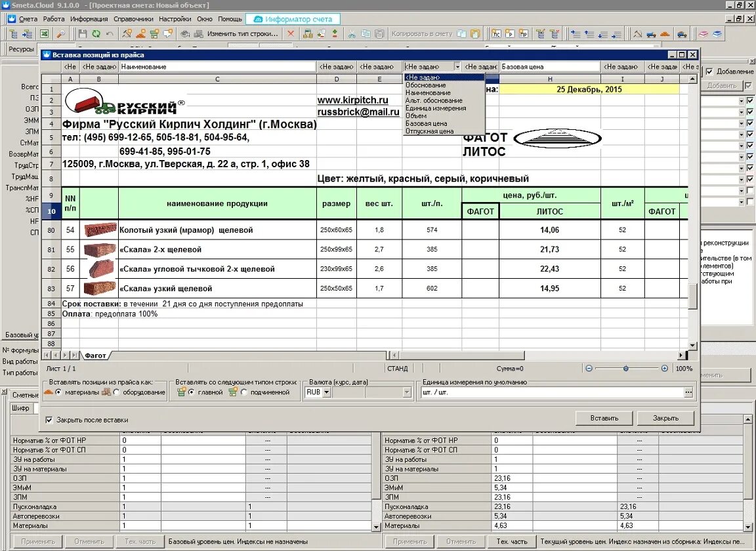Select the 'главной' row type radio
The height and width of the screenshot is (551, 756).
(192, 392)
